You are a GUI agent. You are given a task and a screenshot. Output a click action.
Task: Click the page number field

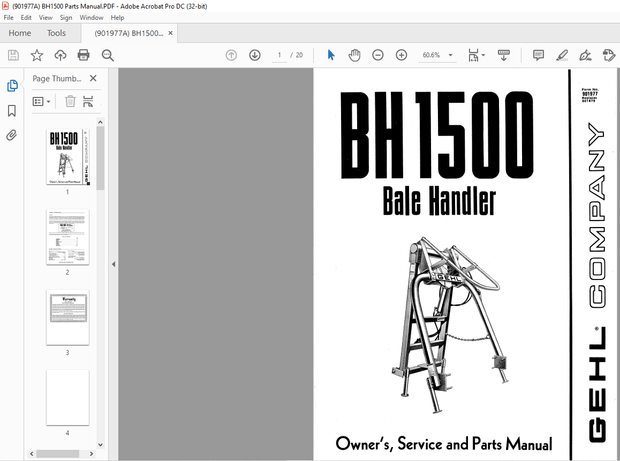coord(279,55)
